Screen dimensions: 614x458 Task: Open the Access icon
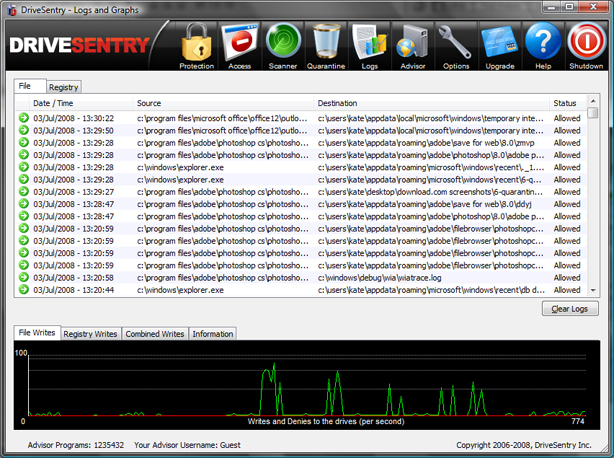point(240,46)
